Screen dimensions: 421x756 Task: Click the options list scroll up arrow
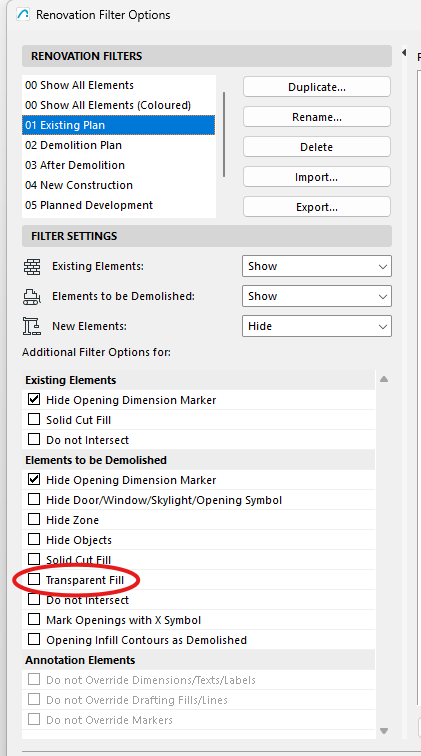(x=384, y=379)
